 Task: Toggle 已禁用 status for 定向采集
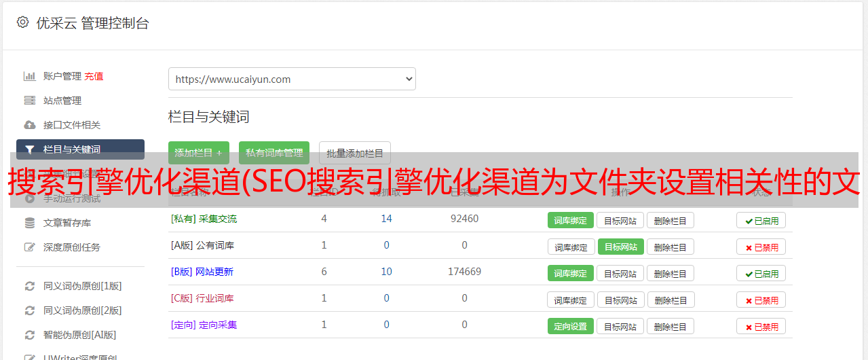click(x=761, y=326)
